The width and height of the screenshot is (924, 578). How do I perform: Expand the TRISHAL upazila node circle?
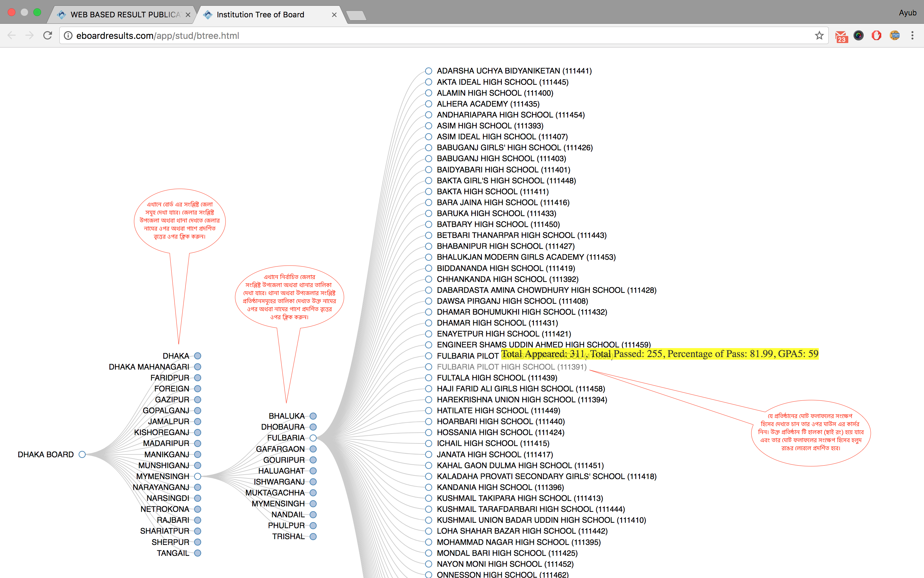coord(313,536)
